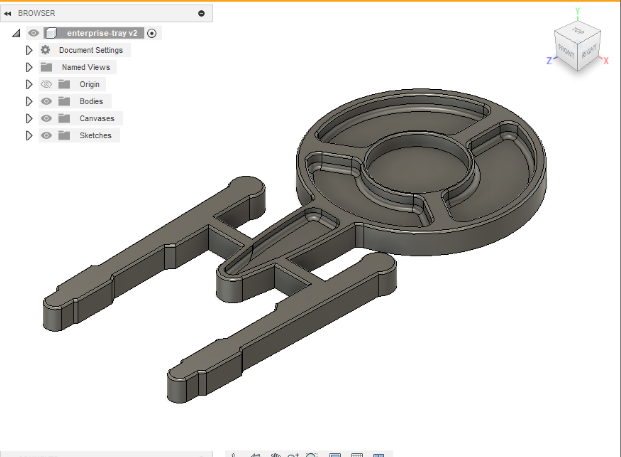This screenshot has width=621, height=457.
Task: Select the Named Views tree item
Action: tap(88, 67)
